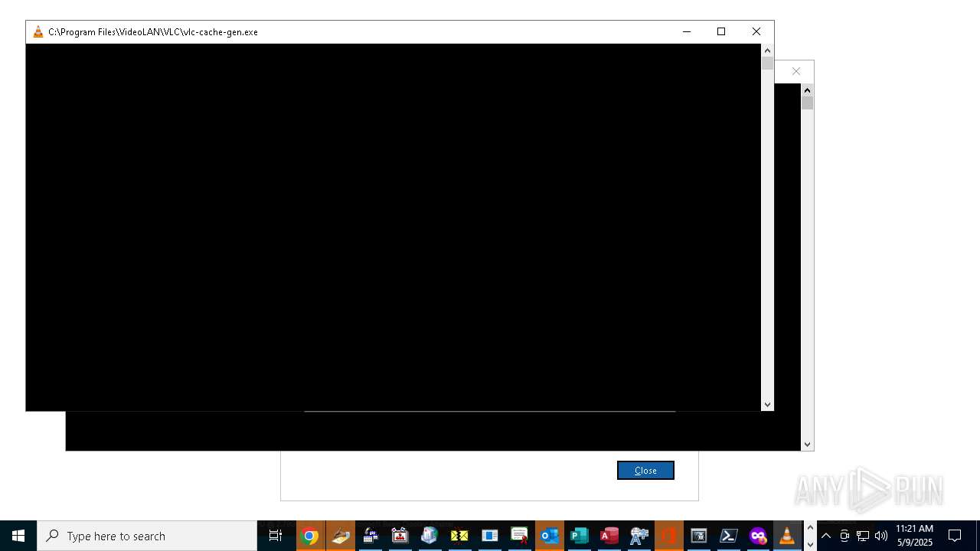Close the vlc-cache-gen.exe window
The image size is (980, 551).
pyautogui.click(x=756, y=31)
